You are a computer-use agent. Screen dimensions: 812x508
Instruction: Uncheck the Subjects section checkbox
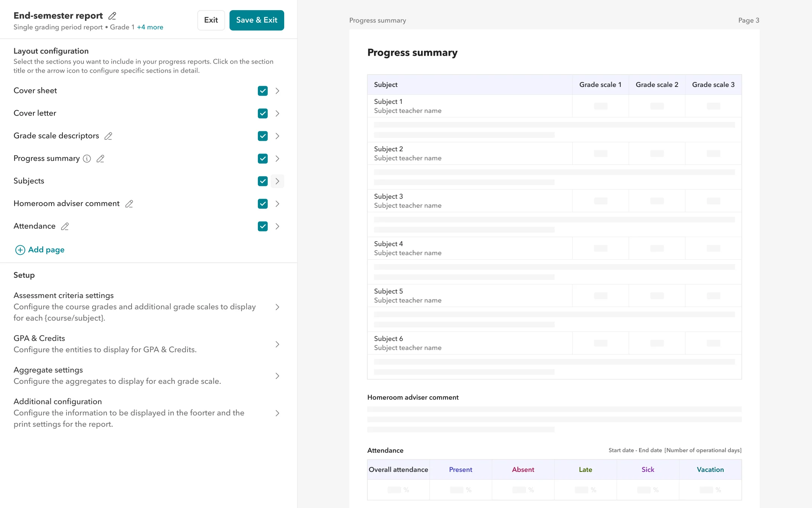263,181
